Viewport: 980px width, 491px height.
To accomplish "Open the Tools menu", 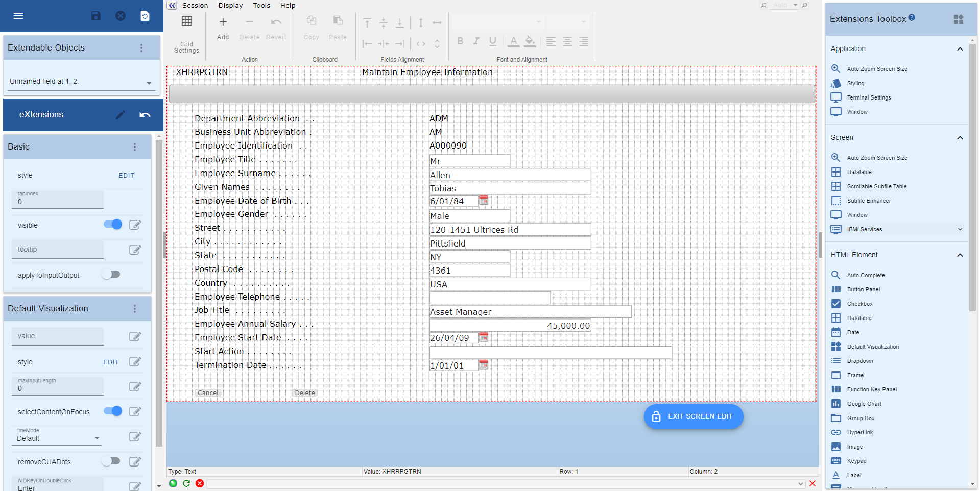I will [x=261, y=6].
